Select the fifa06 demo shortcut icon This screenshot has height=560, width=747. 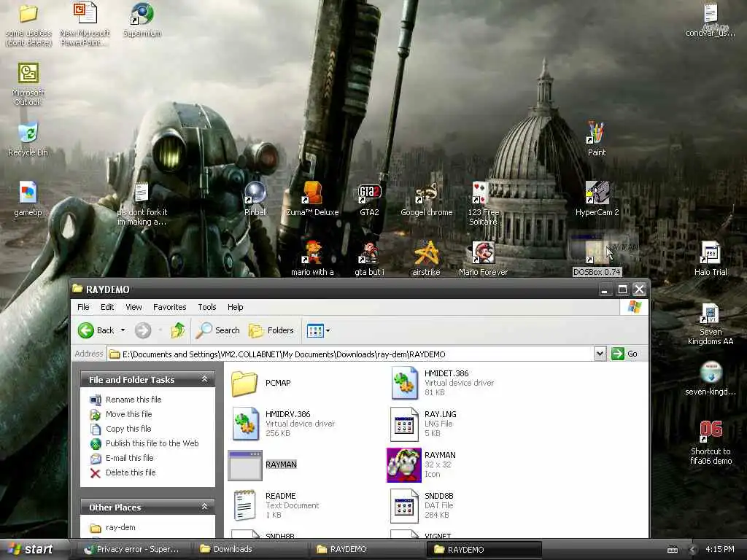coord(711,443)
